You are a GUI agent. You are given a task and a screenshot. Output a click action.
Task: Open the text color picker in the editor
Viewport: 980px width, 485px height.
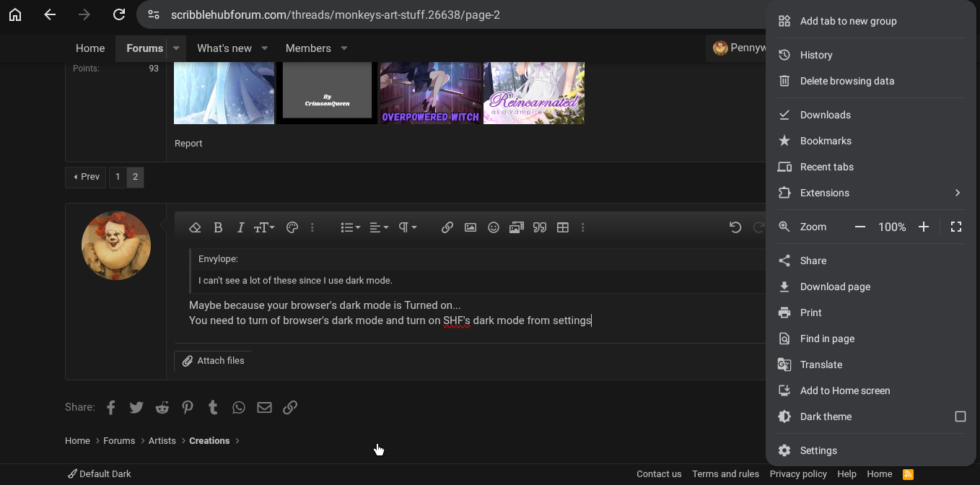tap(292, 227)
